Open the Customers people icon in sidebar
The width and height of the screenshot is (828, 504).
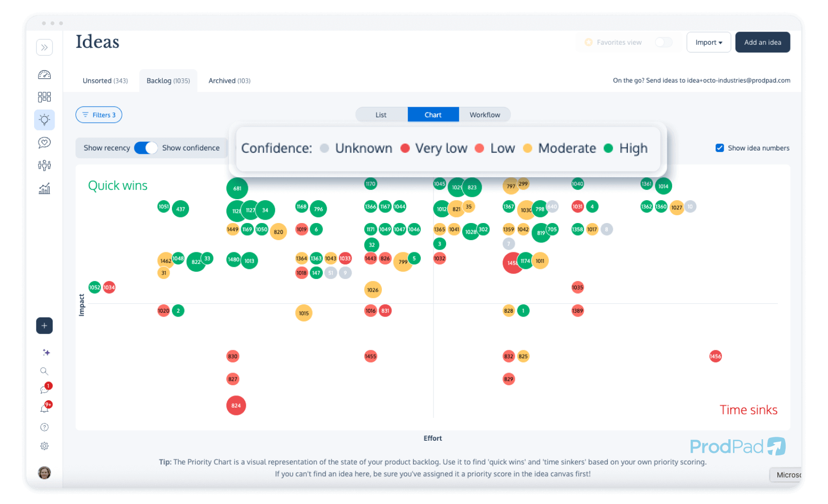pyautogui.click(x=44, y=165)
